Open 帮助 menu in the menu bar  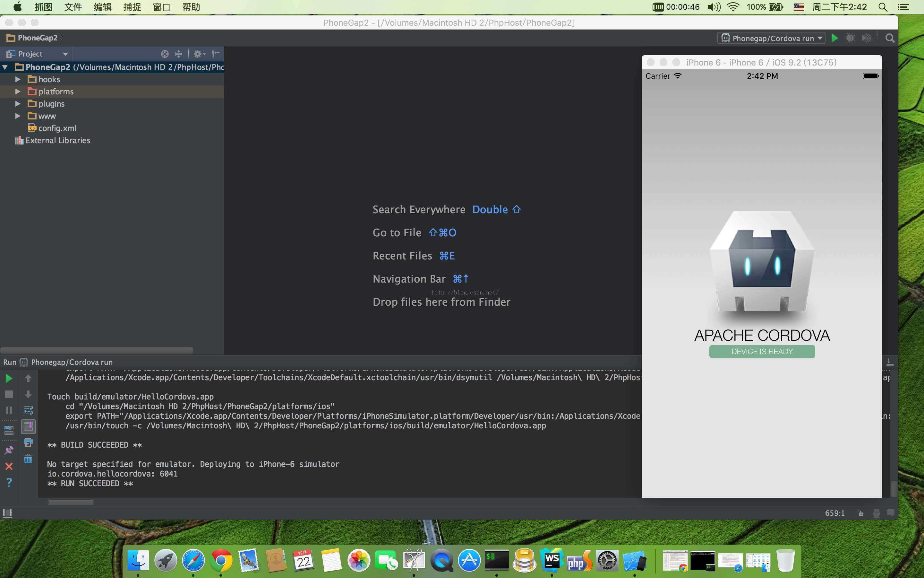click(x=191, y=7)
